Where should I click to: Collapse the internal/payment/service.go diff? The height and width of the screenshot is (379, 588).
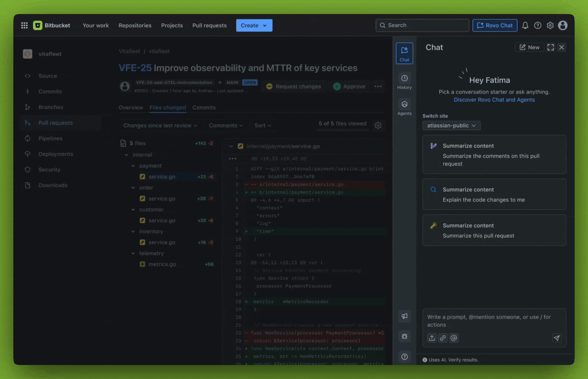(x=231, y=146)
